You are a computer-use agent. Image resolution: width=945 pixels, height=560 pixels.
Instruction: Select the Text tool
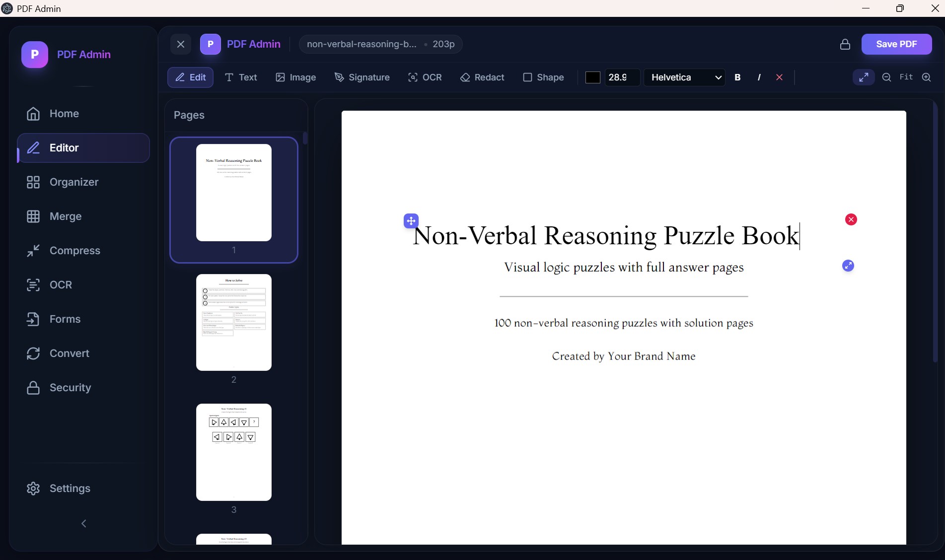241,77
